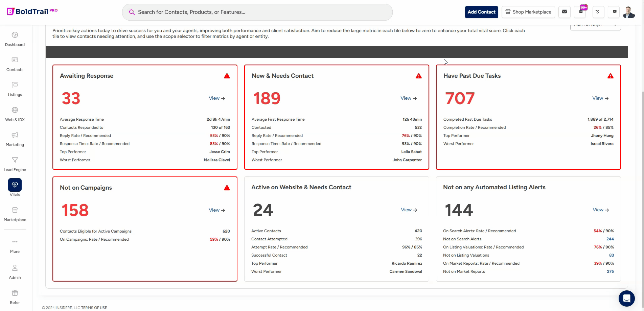The image size is (644, 311).
Task: Click the 144 listing alerts count
Action: click(459, 210)
